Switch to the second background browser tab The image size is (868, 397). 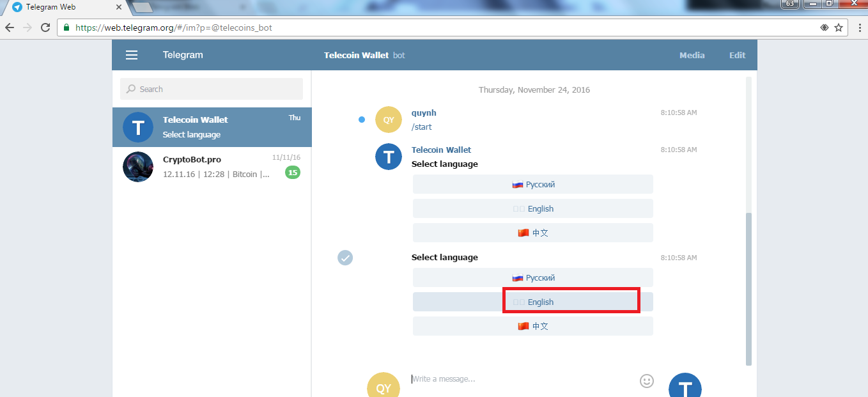pyautogui.click(x=143, y=7)
